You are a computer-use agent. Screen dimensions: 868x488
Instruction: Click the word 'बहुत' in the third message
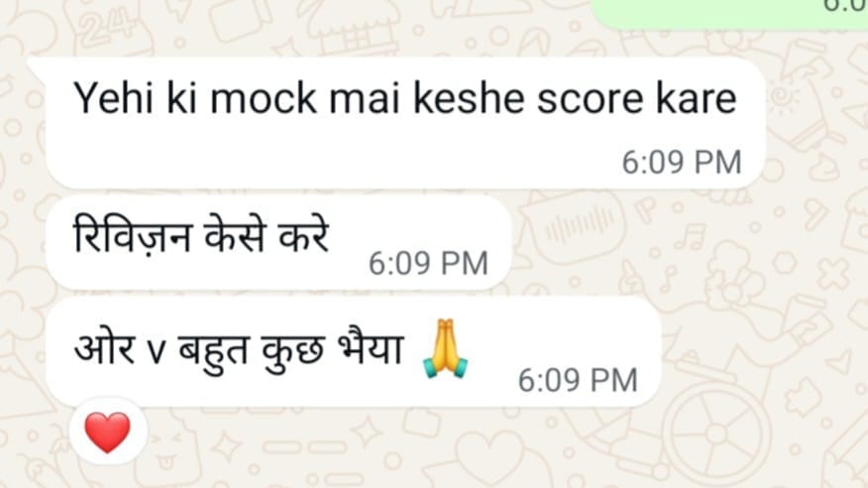(213, 352)
